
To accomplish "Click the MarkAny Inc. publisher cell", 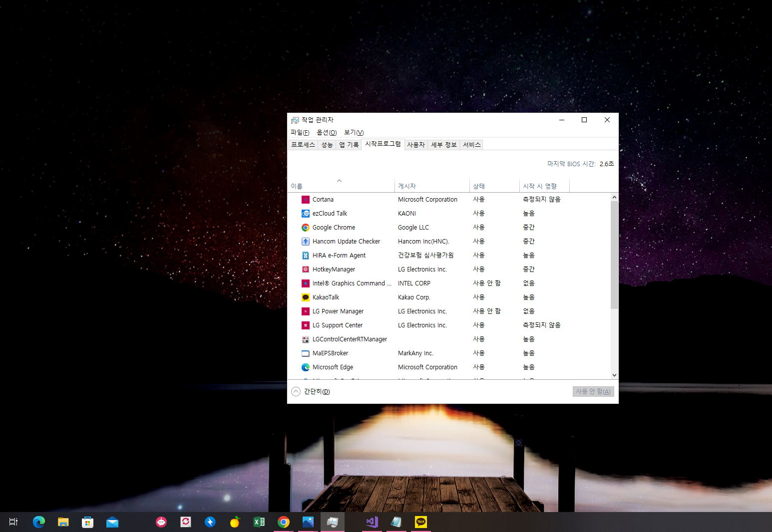I will click(415, 353).
